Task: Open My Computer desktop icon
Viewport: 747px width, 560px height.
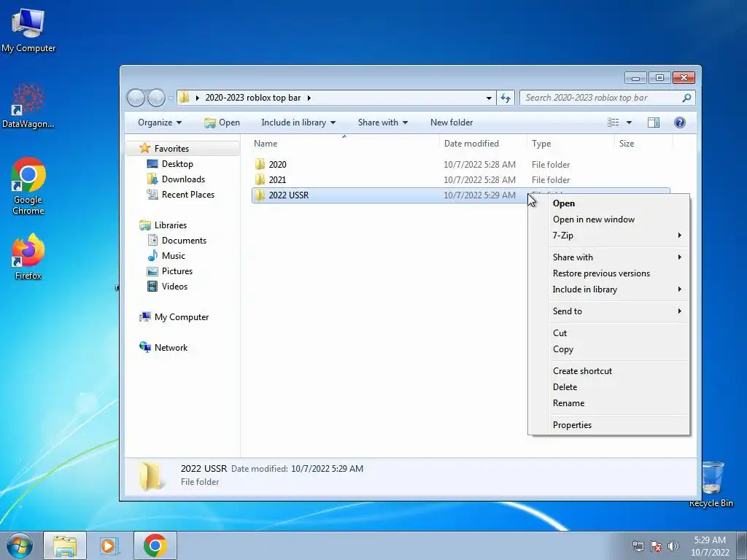Action: coord(28,30)
